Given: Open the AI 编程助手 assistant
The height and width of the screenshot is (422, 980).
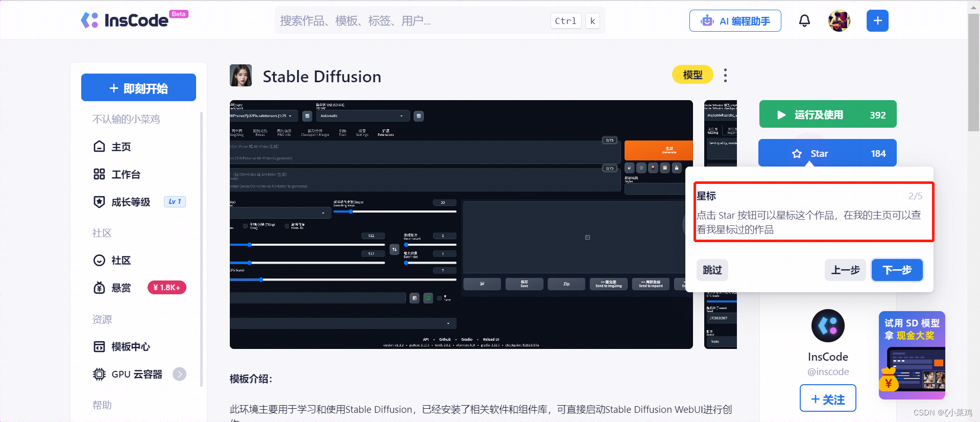Looking at the screenshot, I should [735, 21].
